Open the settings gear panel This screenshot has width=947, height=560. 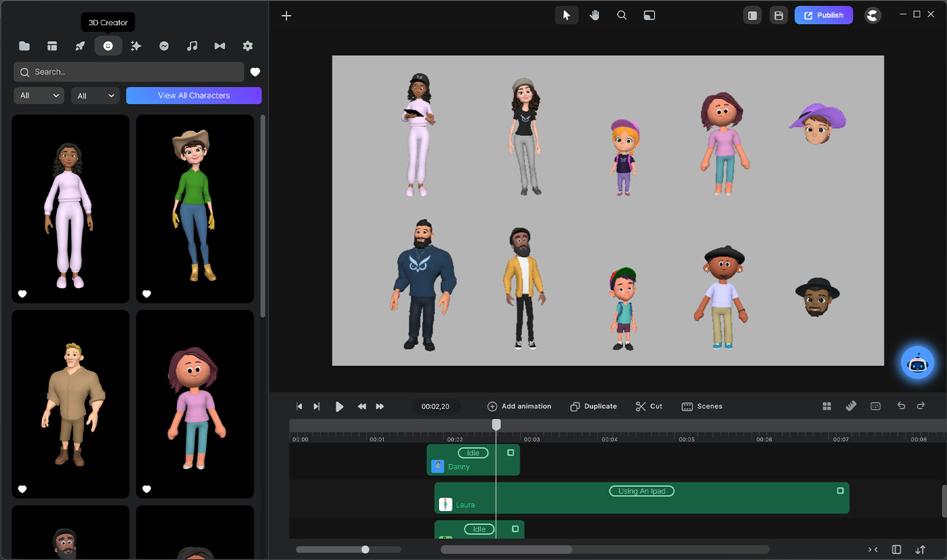coord(248,46)
